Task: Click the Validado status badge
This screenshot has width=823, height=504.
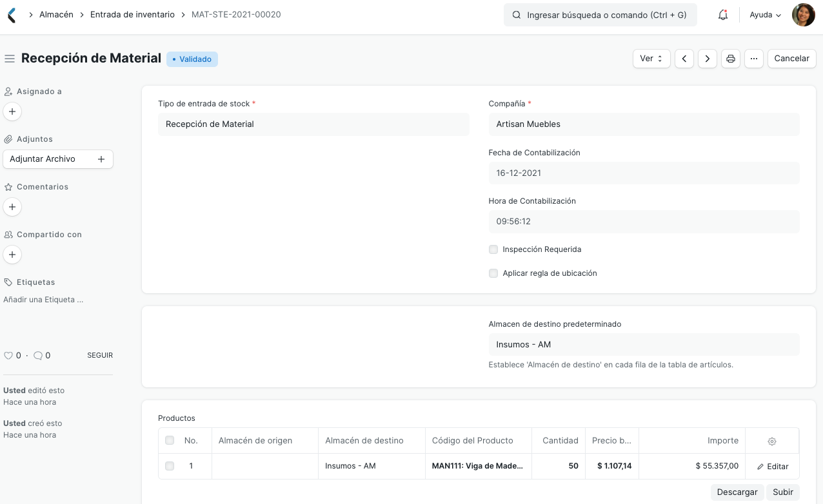Action: (x=192, y=59)
